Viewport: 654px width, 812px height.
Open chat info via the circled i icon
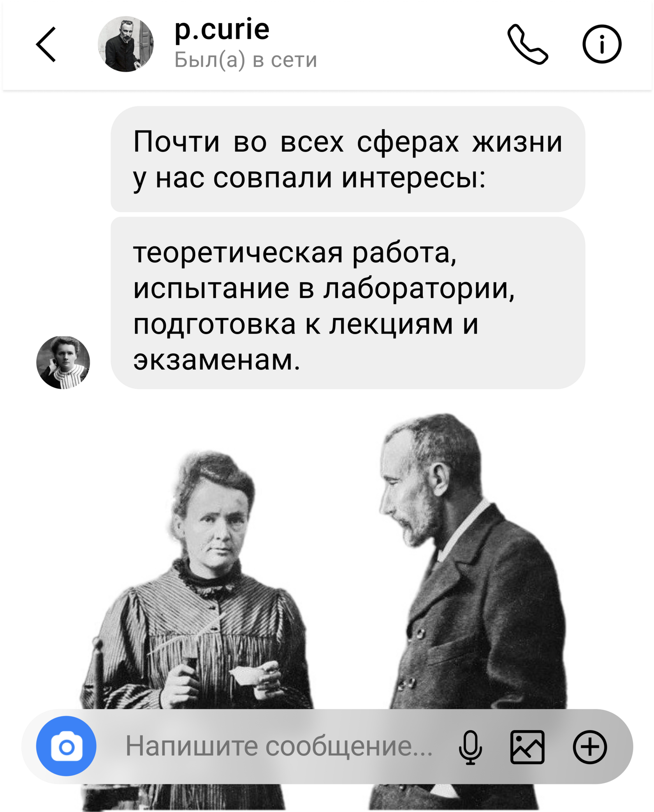click(x=602, y=44)
